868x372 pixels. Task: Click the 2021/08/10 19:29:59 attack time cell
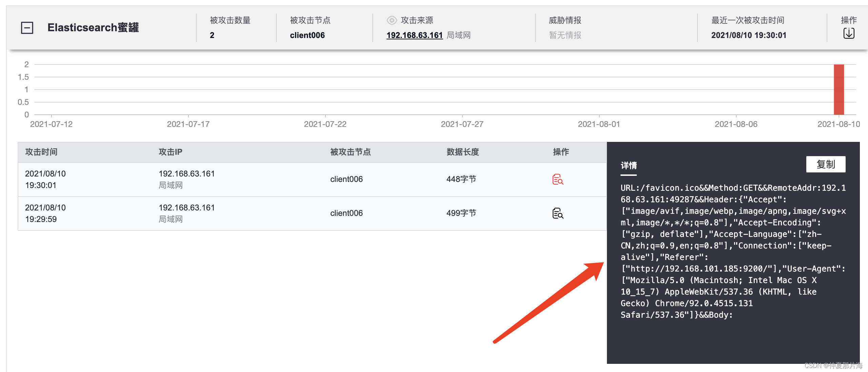click(x=45, y=213)
